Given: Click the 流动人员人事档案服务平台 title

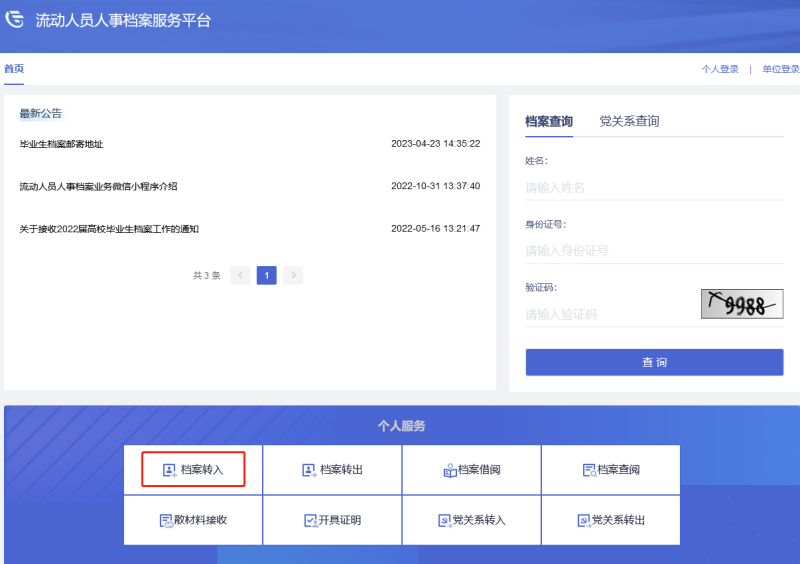Looking at the screenshot, I should [x=123, y=20].
